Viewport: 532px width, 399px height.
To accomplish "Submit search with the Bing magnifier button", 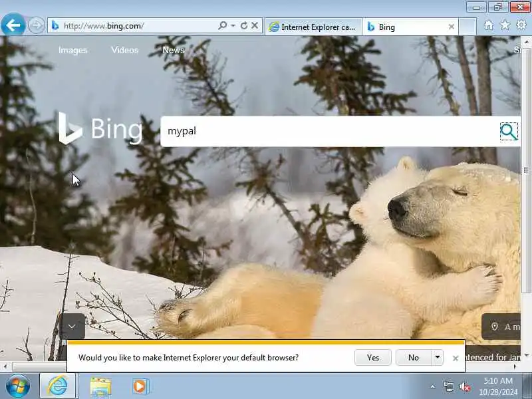I will click(509, 132).
